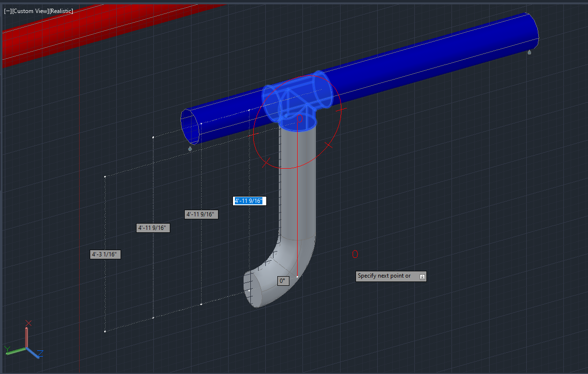Expand options arrow in Specify next point tooltip
The height and width of the screenshot is (374, 588).
coord(422,276)
